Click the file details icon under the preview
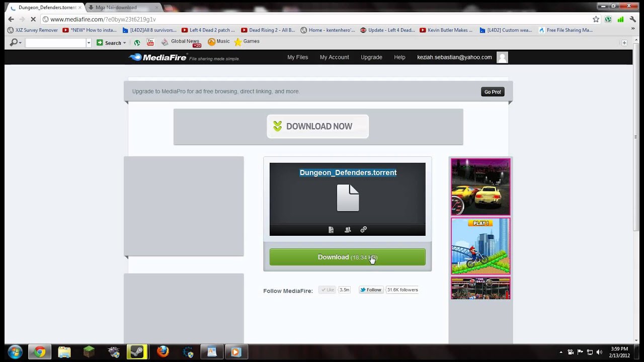Screen dimensions: 644x362 [x=331, y=230]
